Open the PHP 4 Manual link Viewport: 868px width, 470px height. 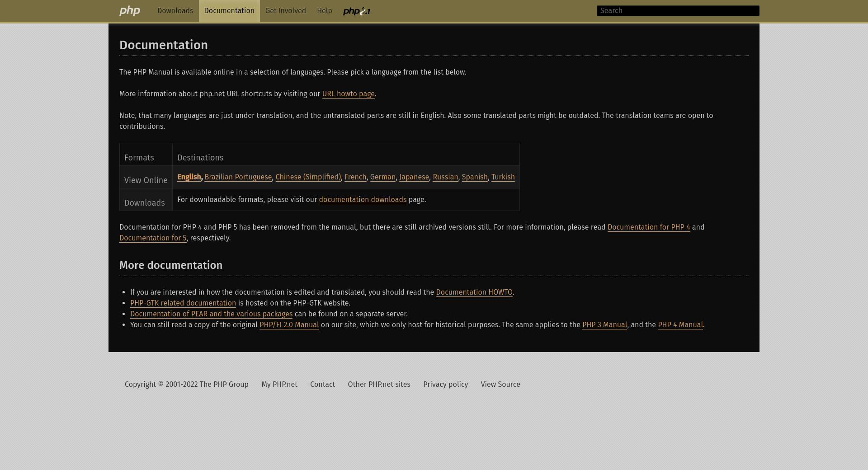[680, 325]
